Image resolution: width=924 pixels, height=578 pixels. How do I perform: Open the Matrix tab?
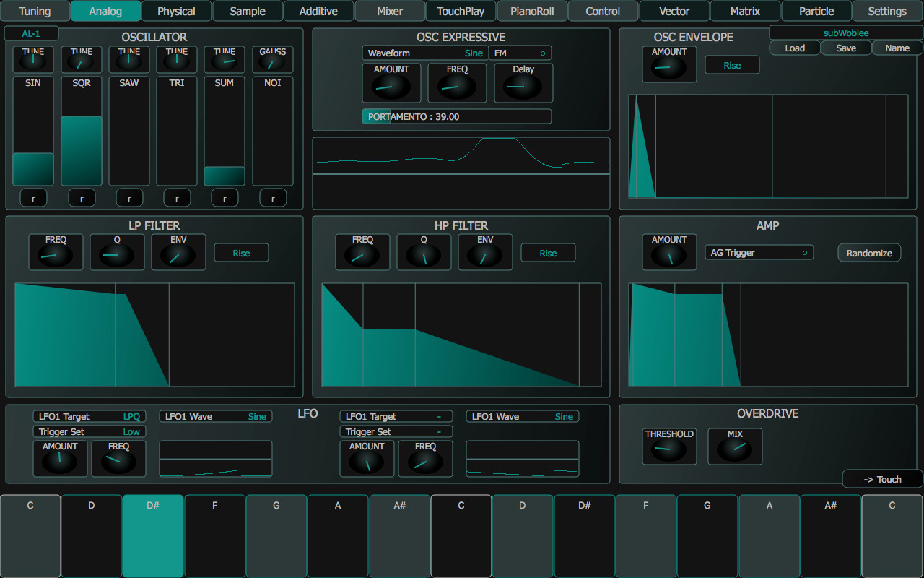[x=744, y=11]
